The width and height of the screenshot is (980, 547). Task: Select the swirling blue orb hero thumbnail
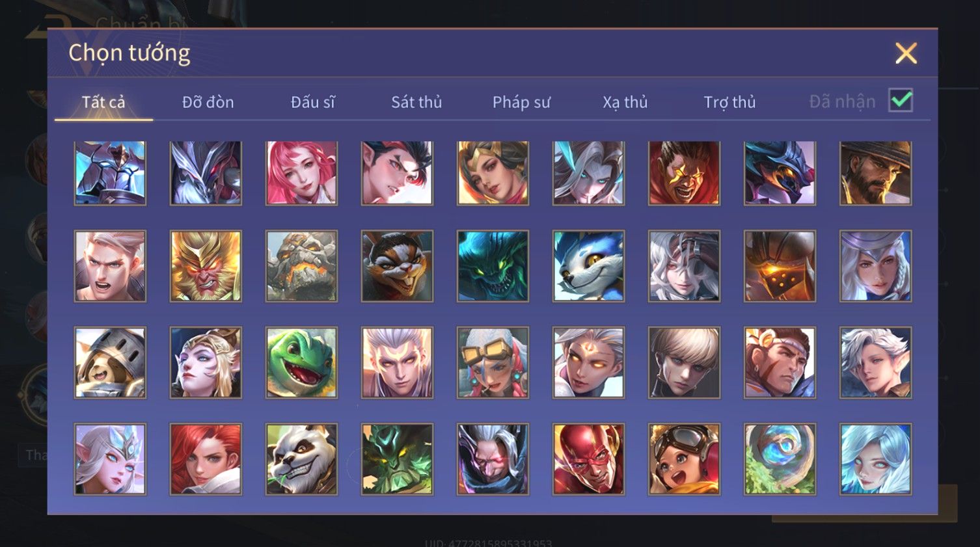780,459
